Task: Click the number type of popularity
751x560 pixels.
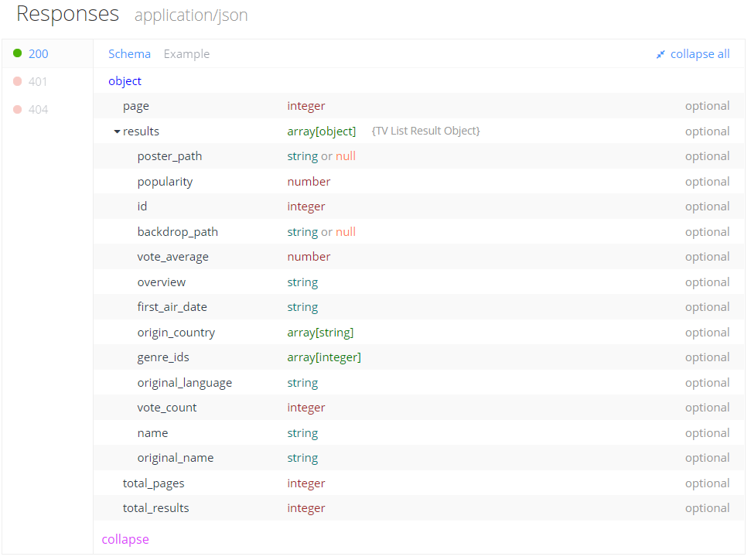Action: pos(309,182)
